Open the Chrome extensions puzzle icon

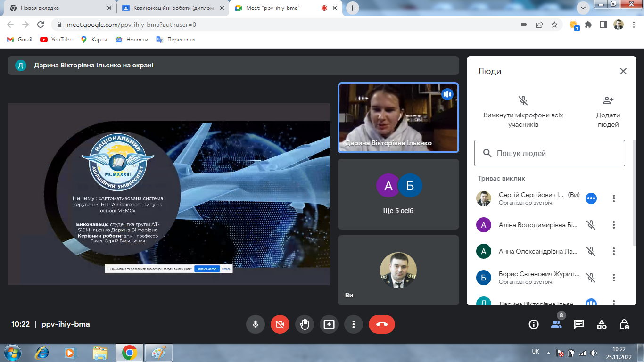tap(588, 25)
